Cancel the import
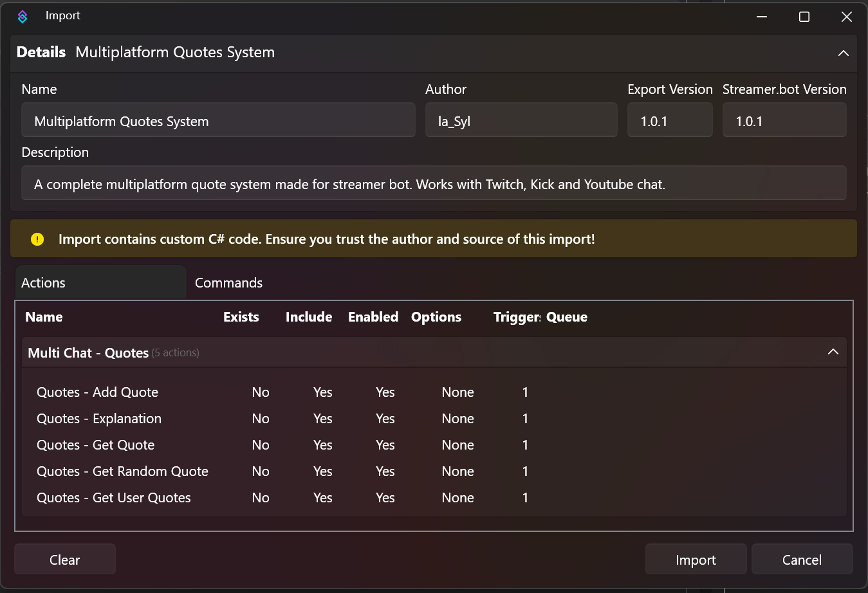 pyautogui.click(x=802, y=559)
